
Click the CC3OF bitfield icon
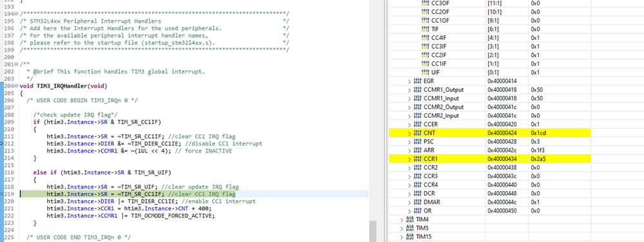point(425,3)
